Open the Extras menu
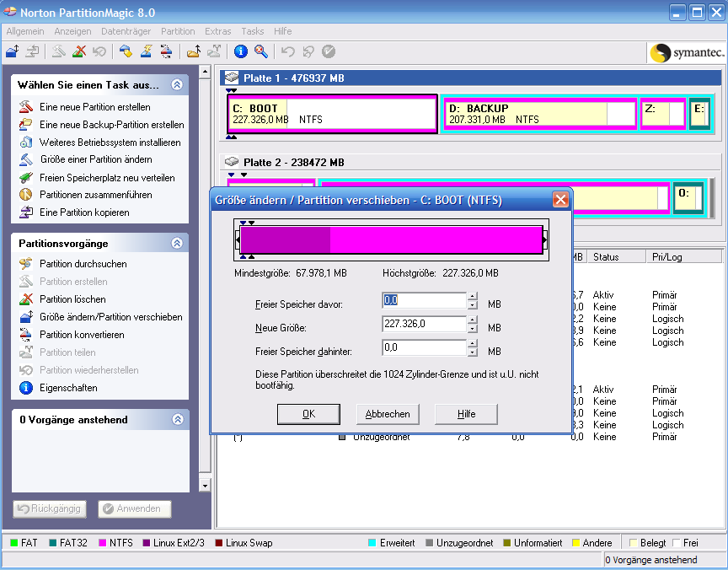 217,31
